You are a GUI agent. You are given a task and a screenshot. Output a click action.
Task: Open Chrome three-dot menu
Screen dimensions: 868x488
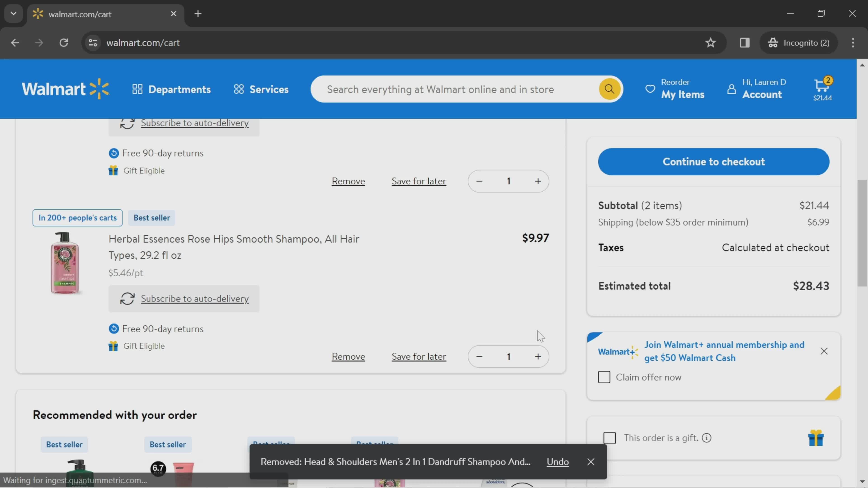coord(853,43)
